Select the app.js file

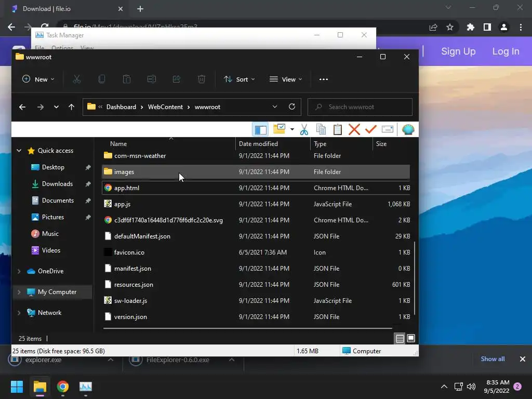click(x=256, y=204)
